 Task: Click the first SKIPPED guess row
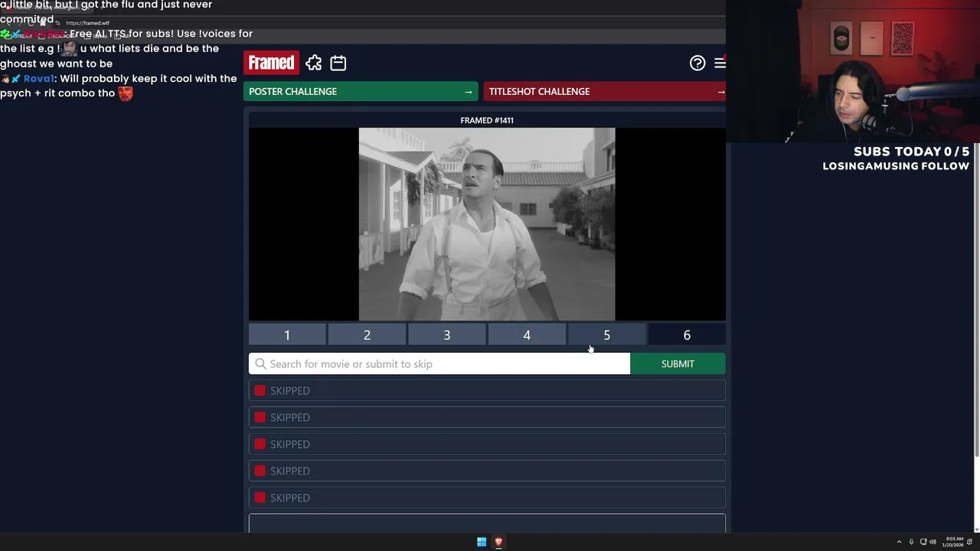[487, 390]
